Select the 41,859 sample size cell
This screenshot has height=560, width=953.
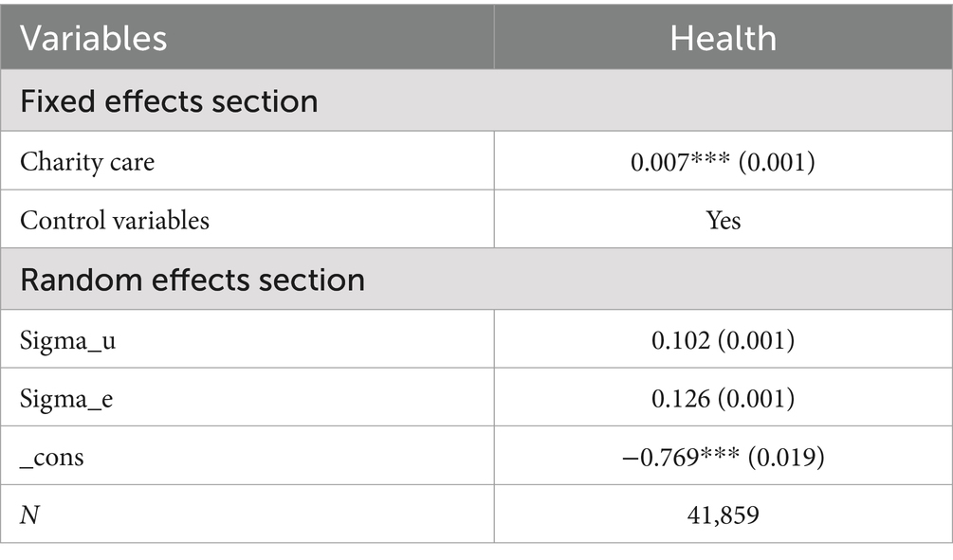point(724,515)
